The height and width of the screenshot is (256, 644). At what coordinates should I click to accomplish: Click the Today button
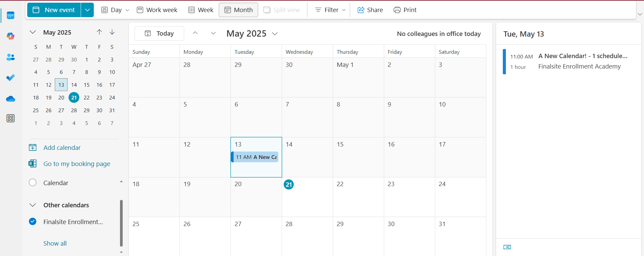(159, 34)
